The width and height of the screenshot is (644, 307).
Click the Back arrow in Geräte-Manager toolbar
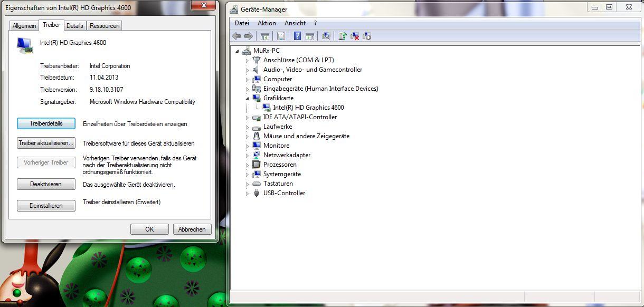coord(236,36)
